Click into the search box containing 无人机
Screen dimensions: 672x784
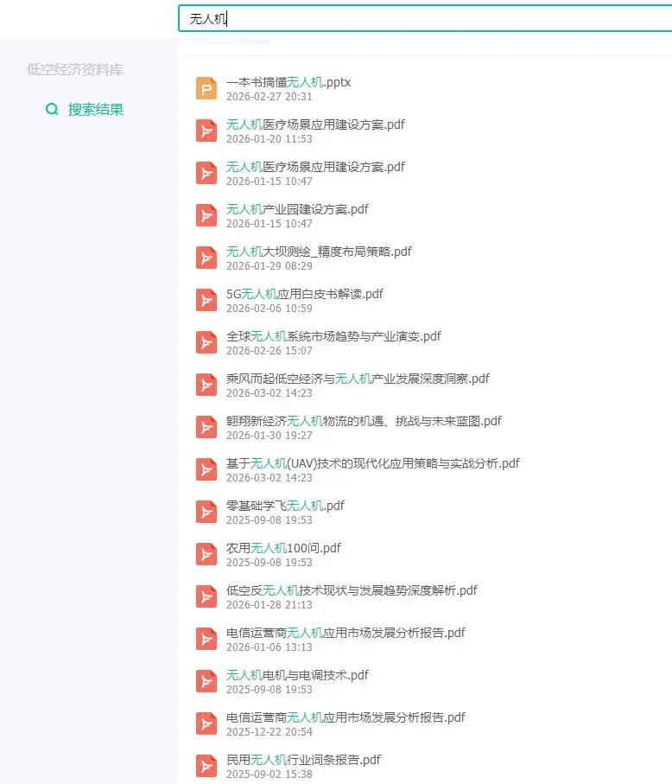(425, 18)
